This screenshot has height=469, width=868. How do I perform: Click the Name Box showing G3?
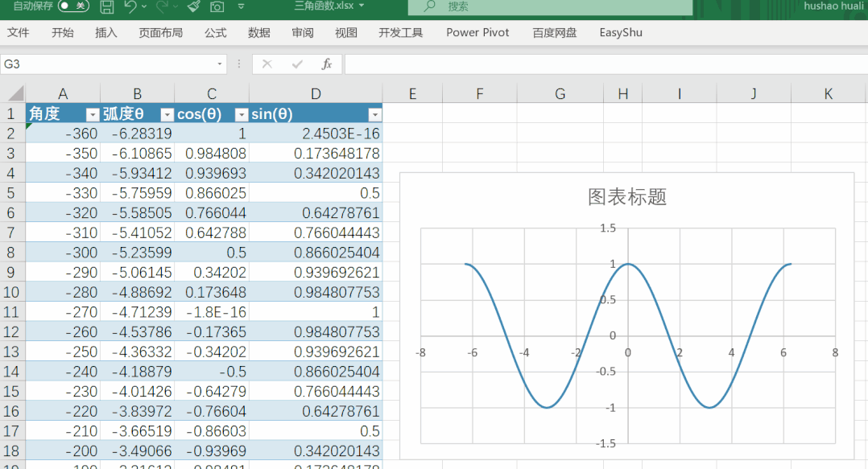tap(108, 64)
